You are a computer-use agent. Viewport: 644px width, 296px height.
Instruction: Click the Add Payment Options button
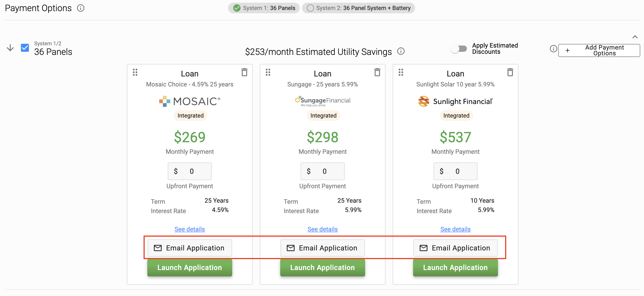tap(599, 50)
